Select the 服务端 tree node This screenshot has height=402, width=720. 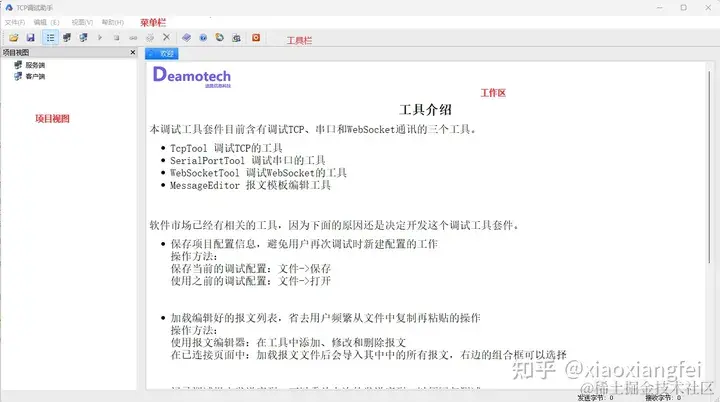click(35, 65)
